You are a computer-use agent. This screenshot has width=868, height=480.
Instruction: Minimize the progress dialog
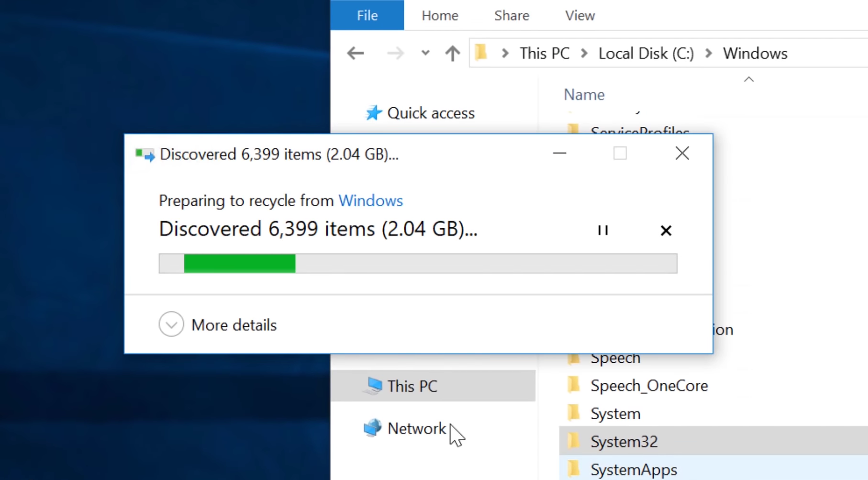click(559, 153)
